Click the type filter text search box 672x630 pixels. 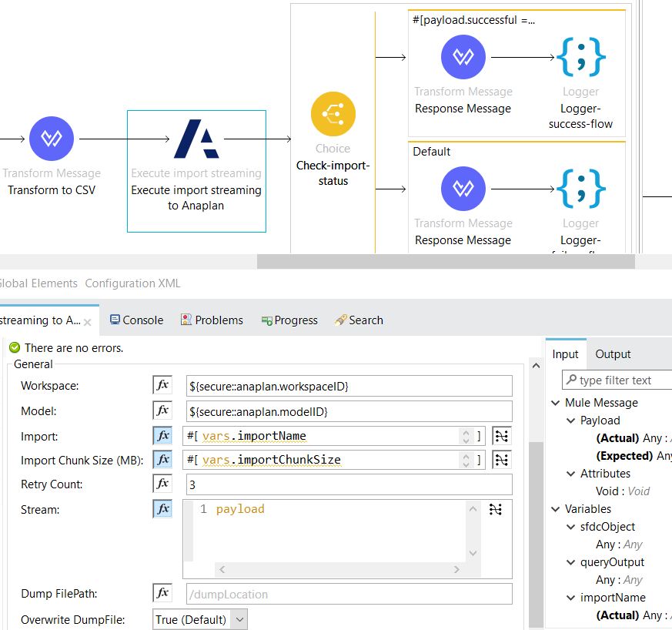[x=617, y=380]
